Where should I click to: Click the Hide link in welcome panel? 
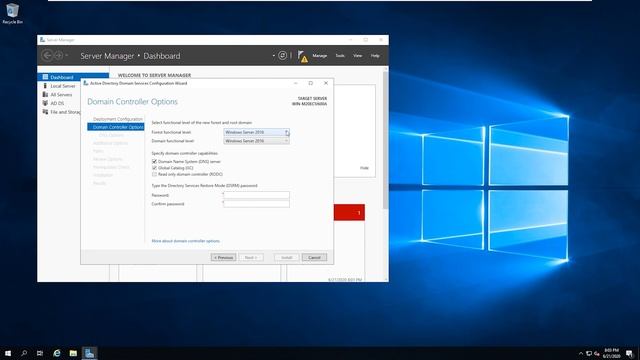364,168
